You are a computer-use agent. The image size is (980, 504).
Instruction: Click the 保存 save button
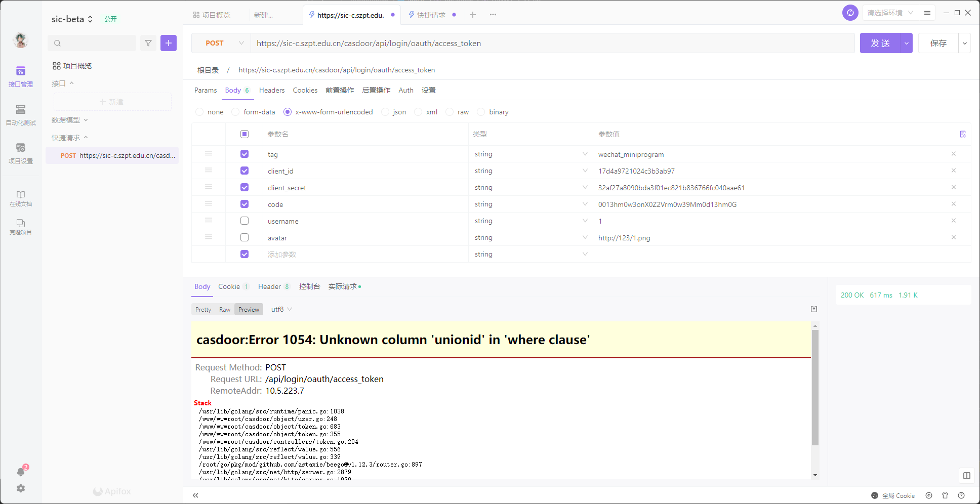point(938,43)
